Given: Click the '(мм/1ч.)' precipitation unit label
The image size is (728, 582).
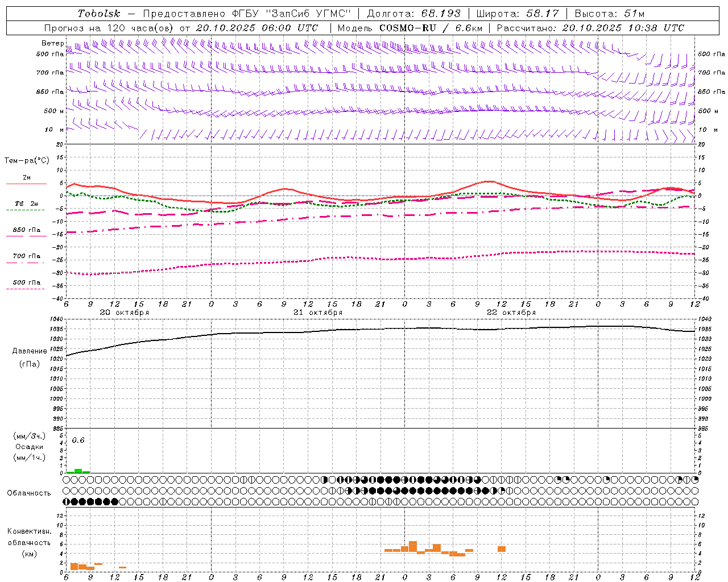Looking at the screenshot, I should [x=30, y=458].
